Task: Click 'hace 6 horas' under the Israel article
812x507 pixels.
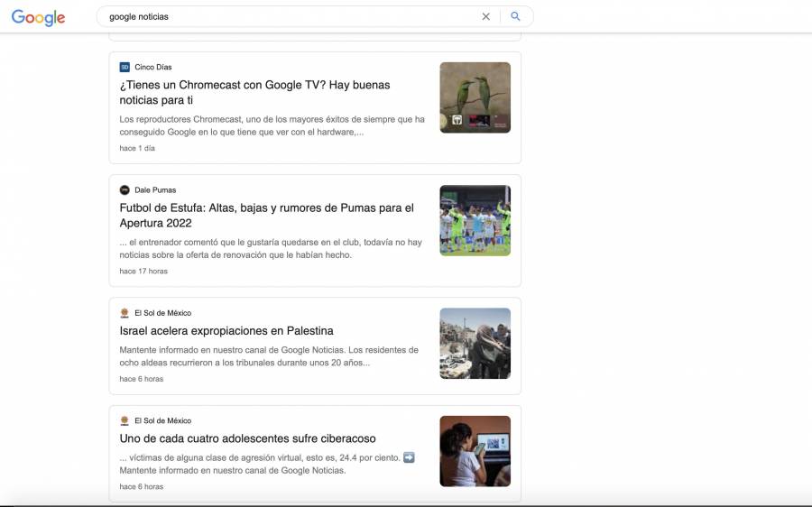Action: (x=142, y=379)
